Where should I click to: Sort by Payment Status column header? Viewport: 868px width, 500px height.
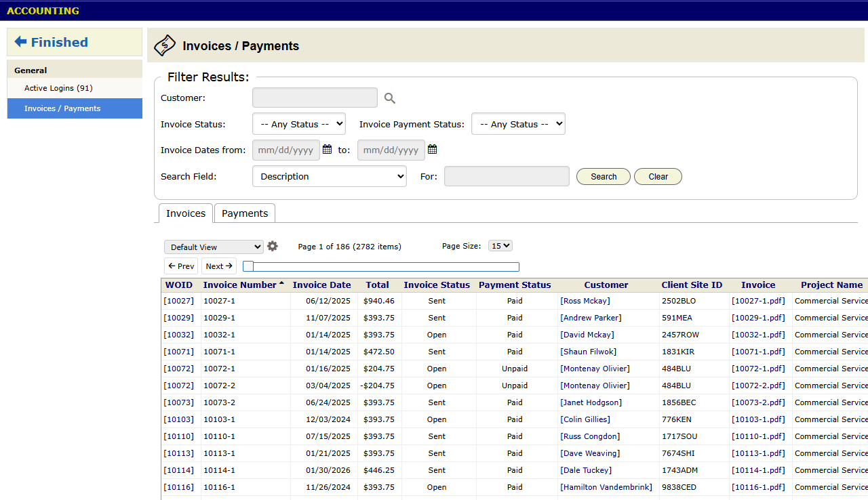(x=515, y=285)
